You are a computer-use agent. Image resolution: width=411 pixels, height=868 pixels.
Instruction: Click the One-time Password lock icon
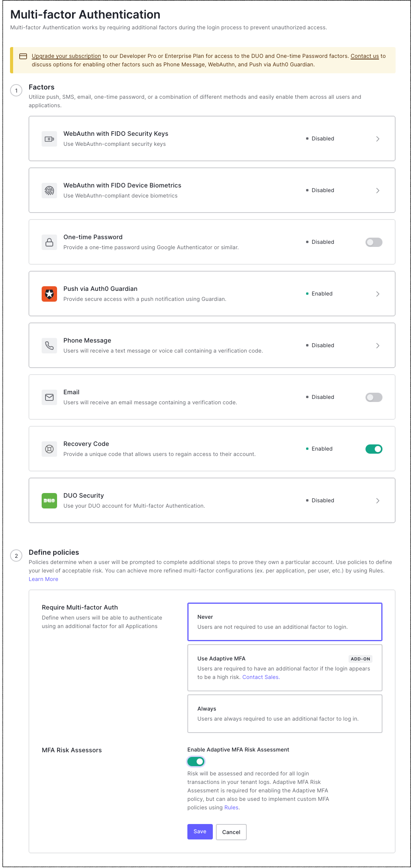(49, 242)
